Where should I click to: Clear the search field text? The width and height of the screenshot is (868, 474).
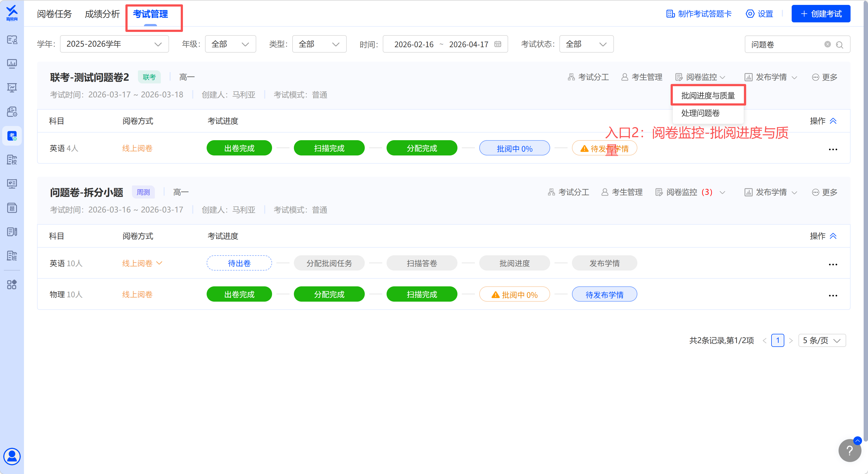[x=827, y=44]
